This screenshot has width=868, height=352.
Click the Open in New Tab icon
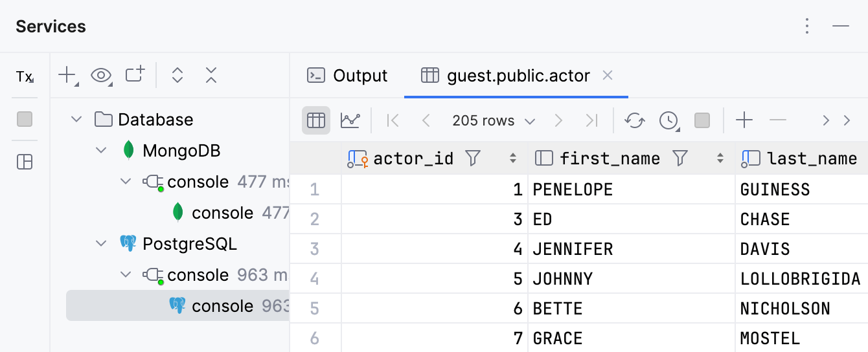click(x=135, y=74)
